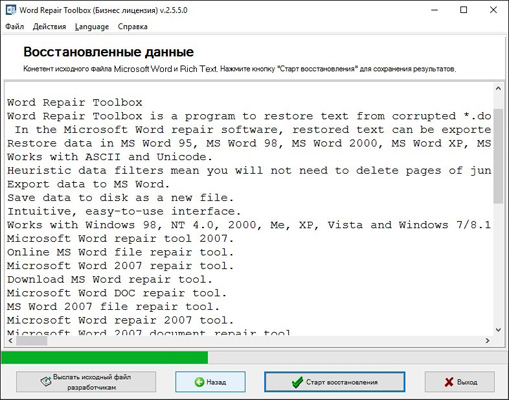Click the horizontal scrollbar thumb
This screenshot has height=400, width=509.
(x=32, y=341)
